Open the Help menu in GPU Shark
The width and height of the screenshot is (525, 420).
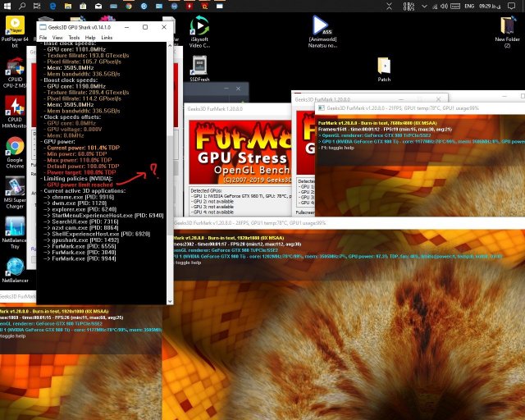click(x=90, y=38)
